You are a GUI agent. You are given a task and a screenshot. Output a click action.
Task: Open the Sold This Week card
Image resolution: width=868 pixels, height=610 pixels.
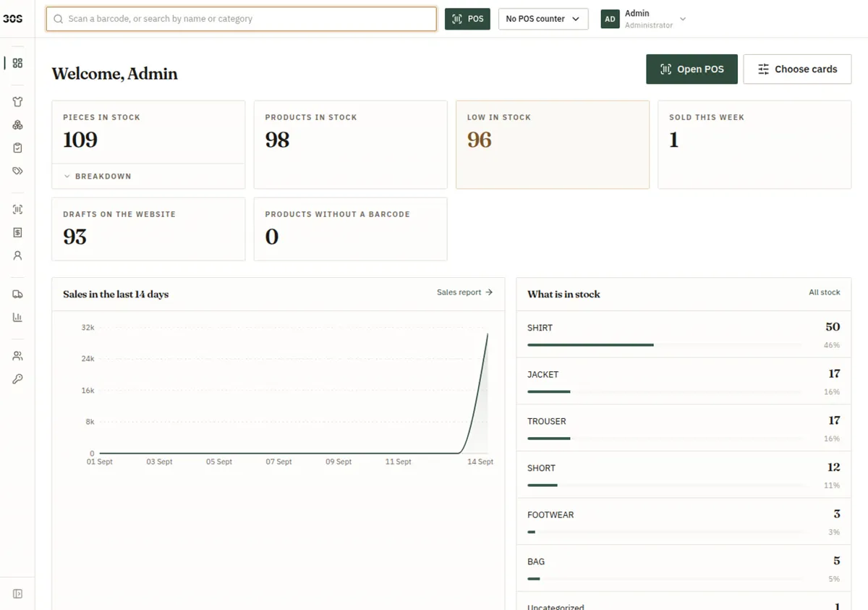[x=754, y=145]
